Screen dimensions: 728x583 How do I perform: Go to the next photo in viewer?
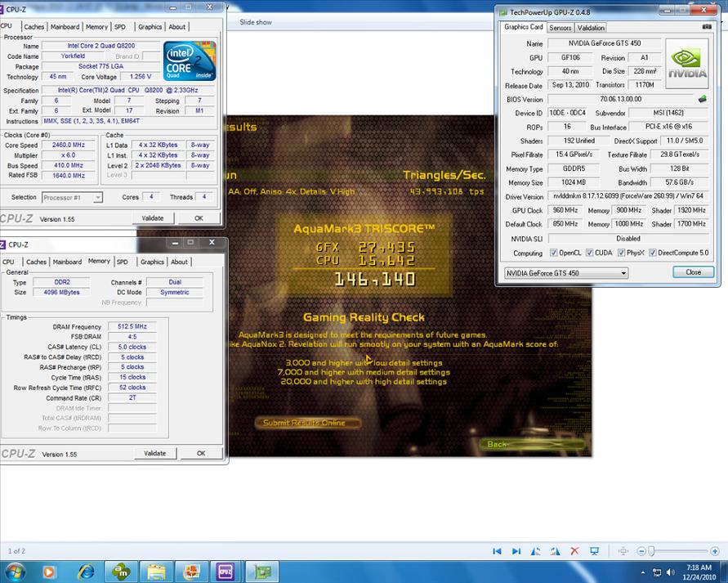click(516, 551)
